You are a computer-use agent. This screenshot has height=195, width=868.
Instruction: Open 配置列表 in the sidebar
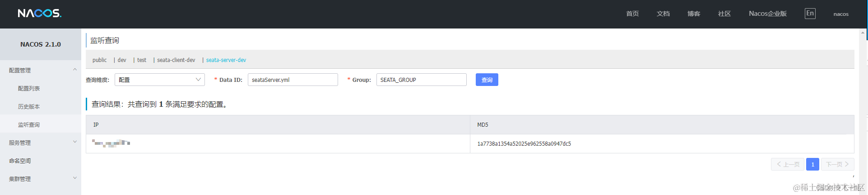29,88
